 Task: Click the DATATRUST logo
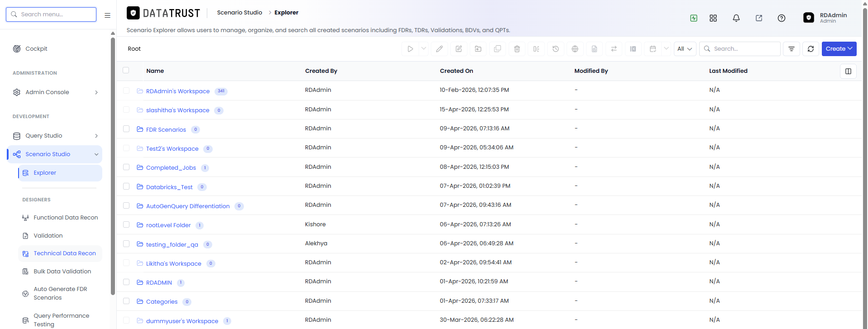(x=163, y=13)
